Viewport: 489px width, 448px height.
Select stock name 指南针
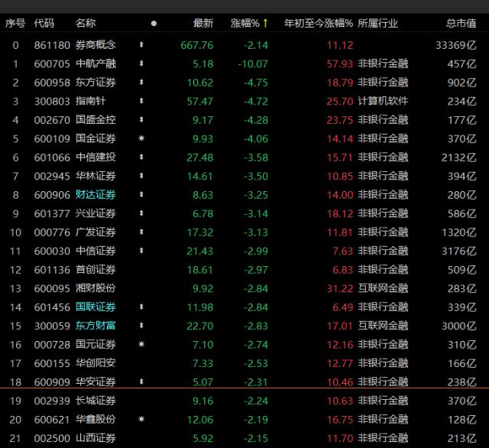click(90, 101)
